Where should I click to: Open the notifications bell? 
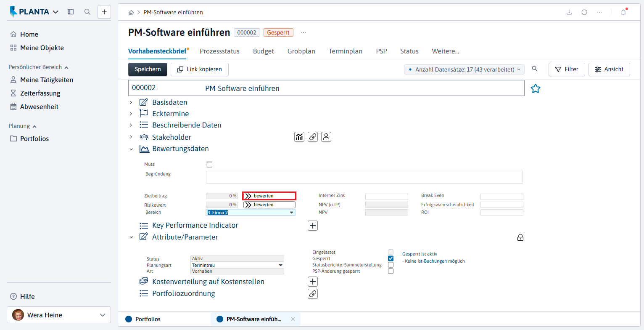point(623,12)
